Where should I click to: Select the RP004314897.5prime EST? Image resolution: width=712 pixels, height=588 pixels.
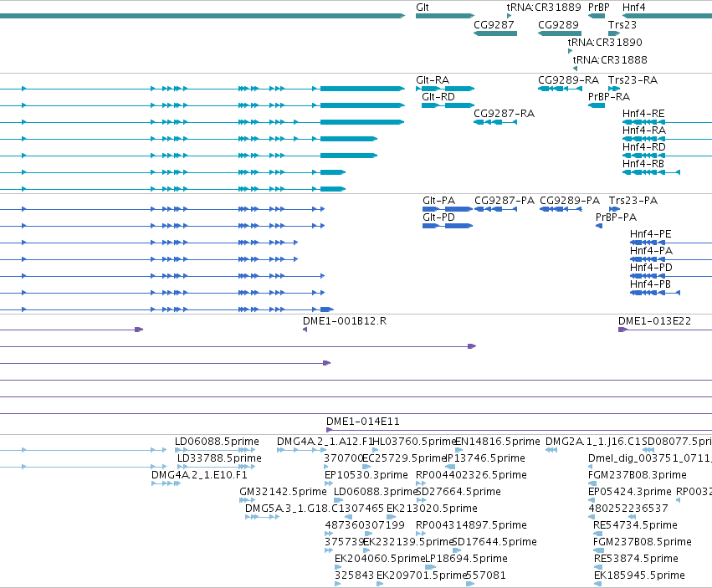pos(421,534)
